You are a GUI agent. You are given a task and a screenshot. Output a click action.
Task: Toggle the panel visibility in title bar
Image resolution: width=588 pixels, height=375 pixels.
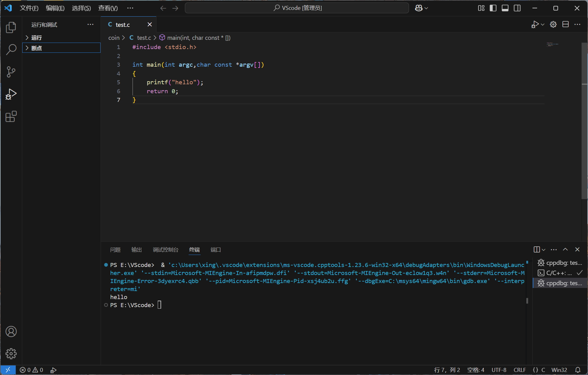(505, 8)
